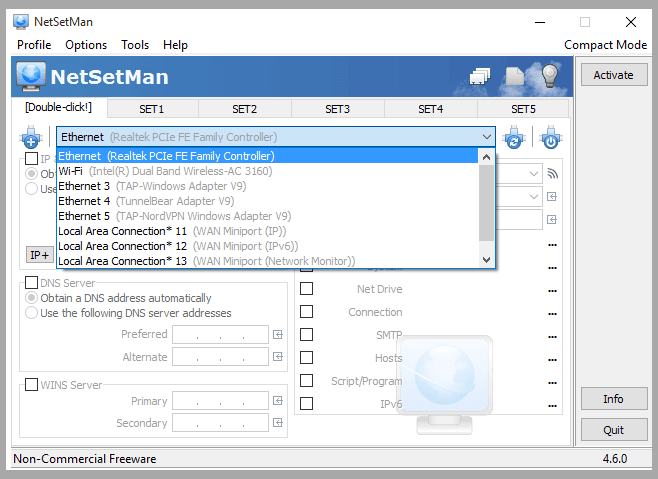Click the Quit button
The image size is (658, 479).
click(614, 429)
